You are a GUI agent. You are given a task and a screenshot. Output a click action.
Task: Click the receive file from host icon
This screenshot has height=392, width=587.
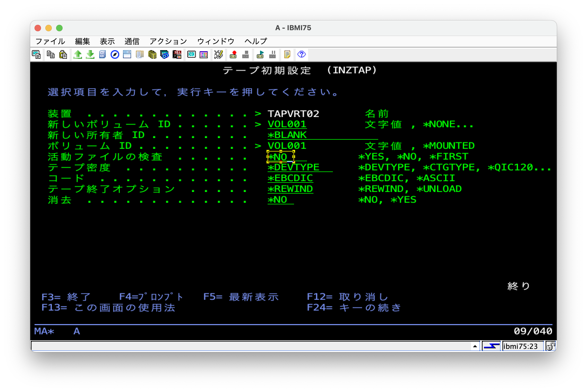(x=90, y=54)
